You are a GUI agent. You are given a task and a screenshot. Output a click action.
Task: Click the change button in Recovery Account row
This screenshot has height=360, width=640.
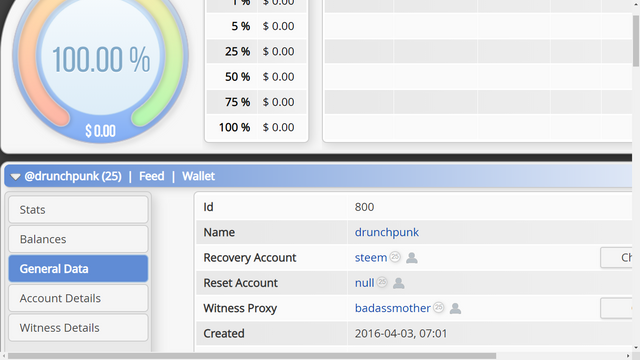pos(616,258)
